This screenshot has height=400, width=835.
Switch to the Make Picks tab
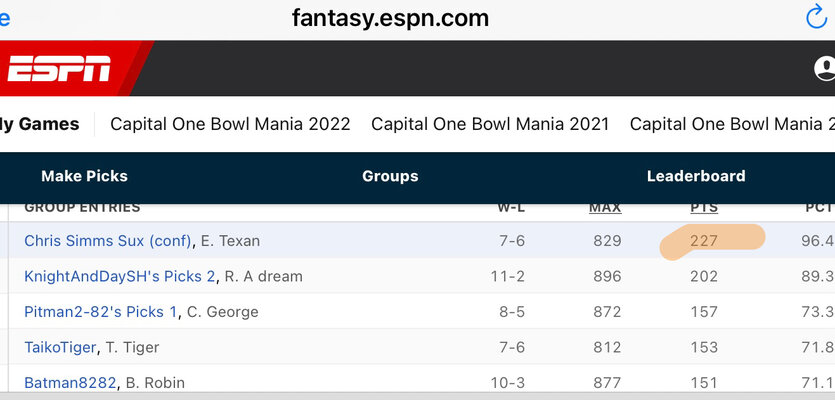(84, 176)
